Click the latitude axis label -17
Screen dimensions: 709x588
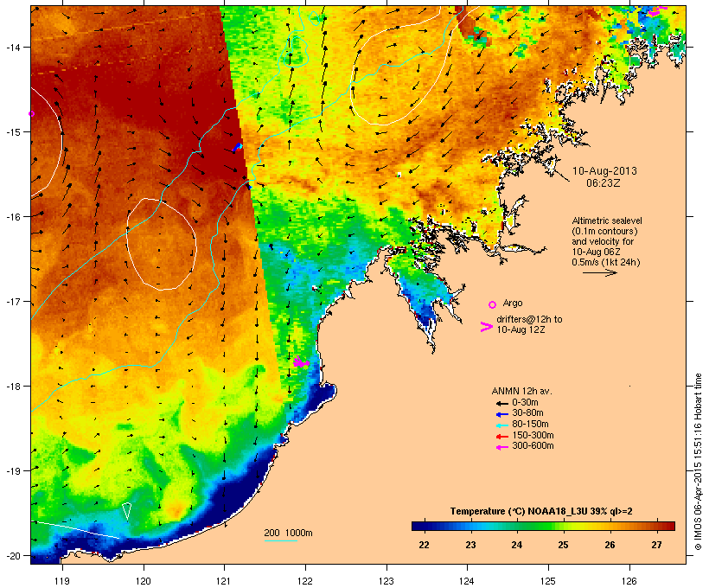[x=13, y=301]
